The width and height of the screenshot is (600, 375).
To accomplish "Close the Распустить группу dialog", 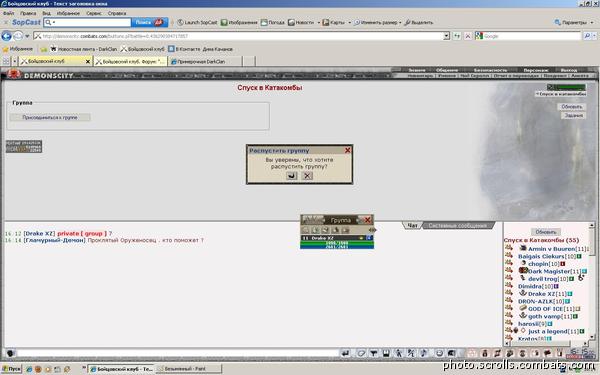I will (x=347, y=150).
